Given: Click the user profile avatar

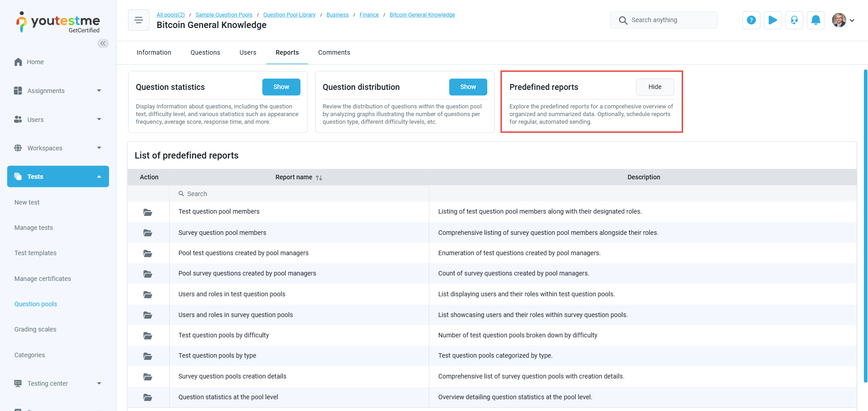Looking at the screenshot, I should [x=839, y=20].
